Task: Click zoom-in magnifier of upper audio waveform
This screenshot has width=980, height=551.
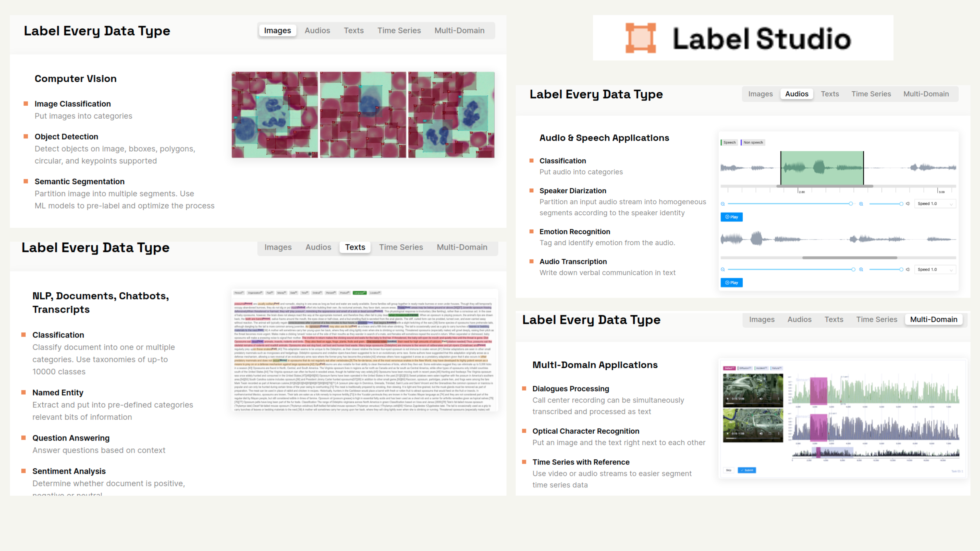Action: 861,204
